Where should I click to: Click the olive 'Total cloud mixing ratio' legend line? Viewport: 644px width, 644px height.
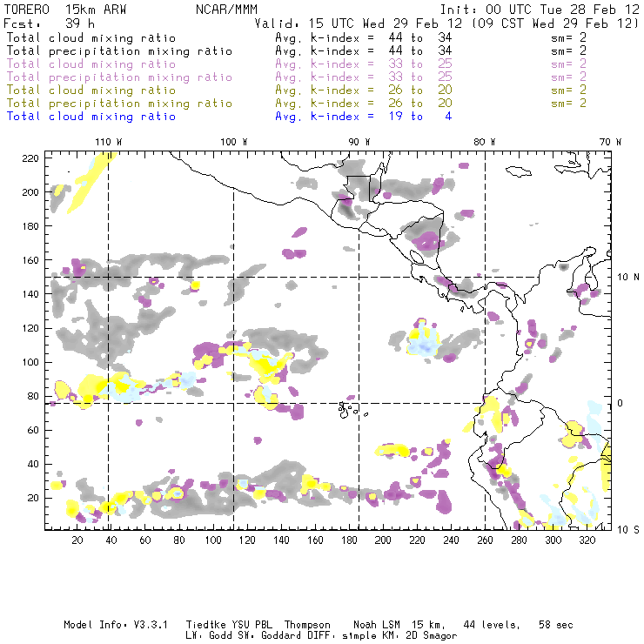[91, 91]
